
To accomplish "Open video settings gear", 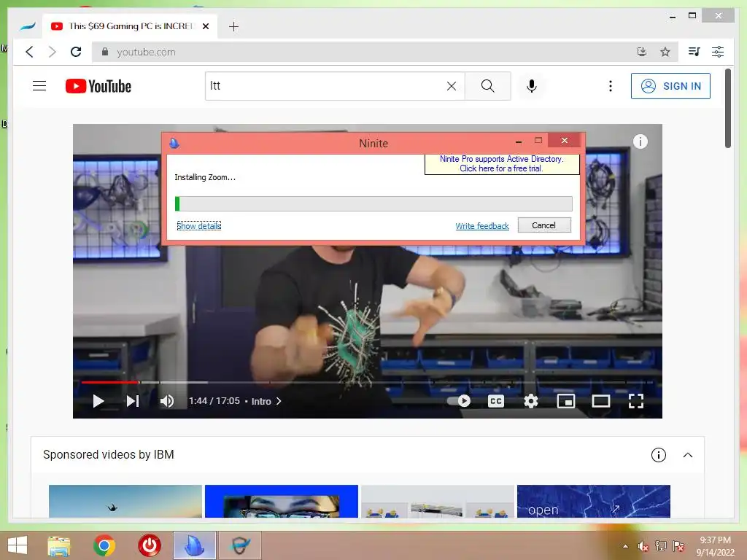I will [x=531, y=401].
